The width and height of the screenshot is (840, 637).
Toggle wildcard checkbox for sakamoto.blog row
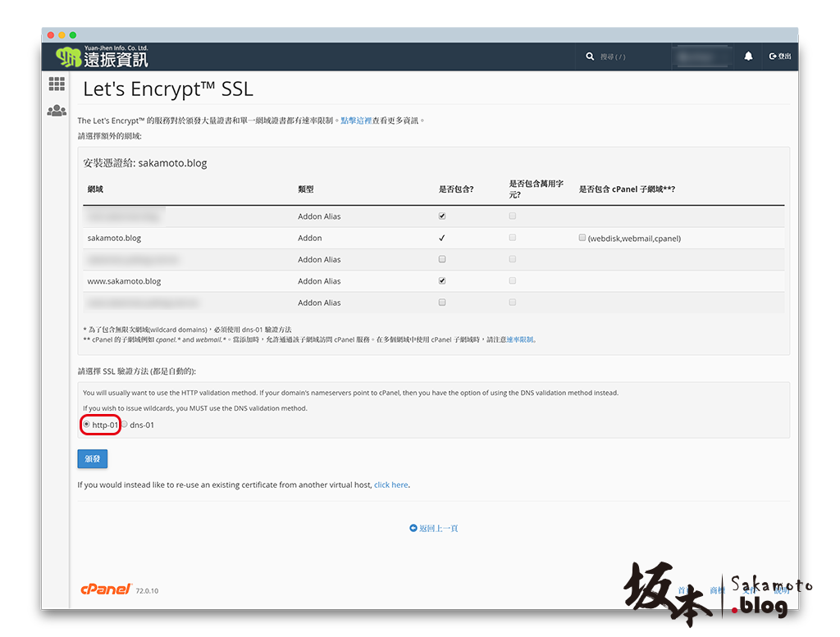coord(513,238)
